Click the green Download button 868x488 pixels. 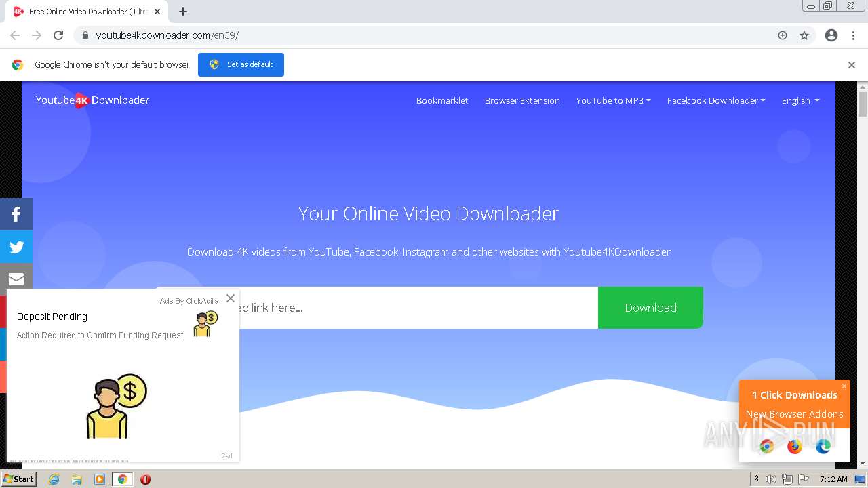tap(650, 308)
